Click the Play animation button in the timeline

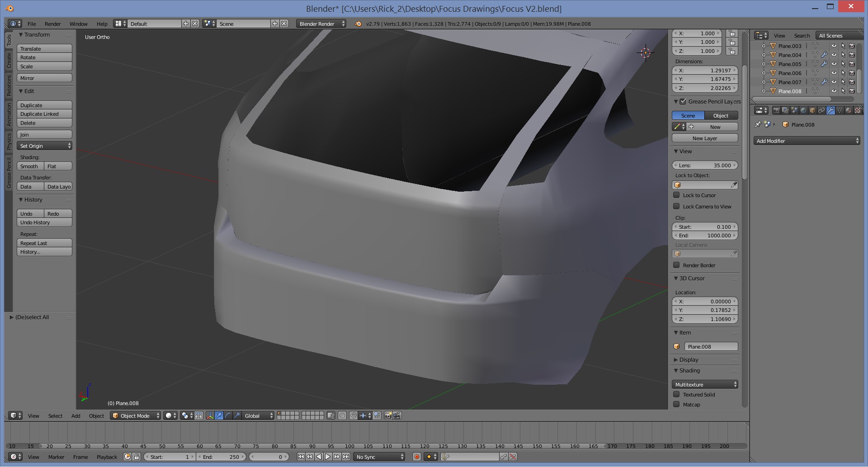[328, 457]
